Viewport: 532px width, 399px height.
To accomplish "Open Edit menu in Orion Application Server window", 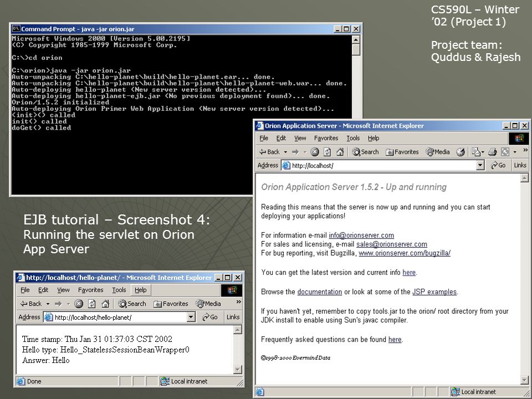I will 281,138.
